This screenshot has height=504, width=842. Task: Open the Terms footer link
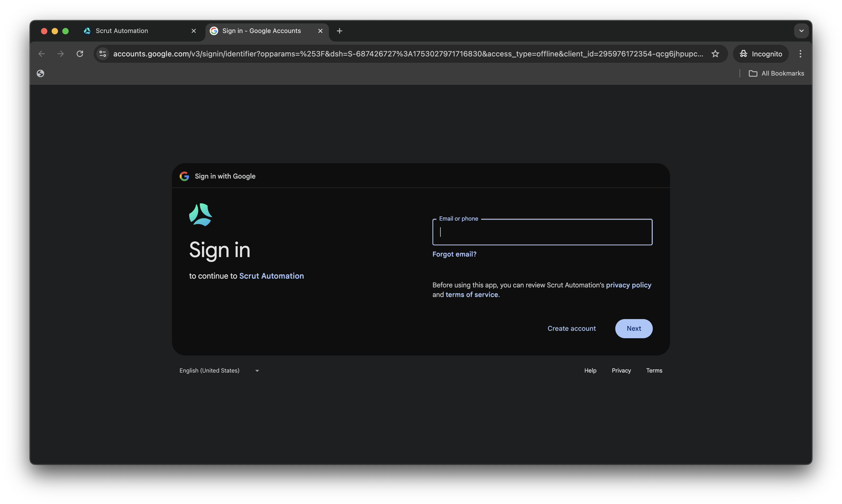click(x=654, y=370)
